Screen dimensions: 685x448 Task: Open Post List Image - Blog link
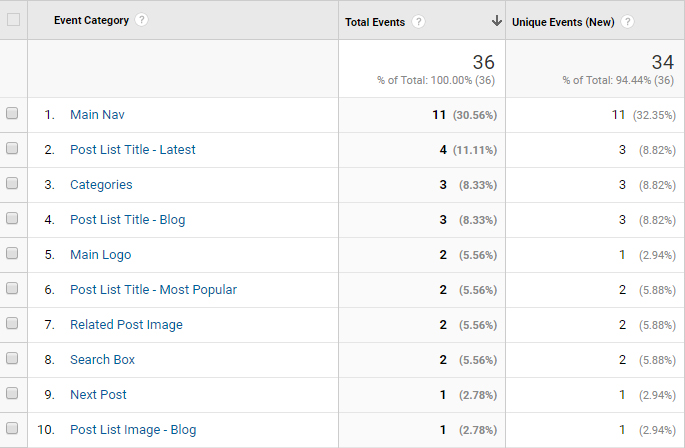coord(133,430)
